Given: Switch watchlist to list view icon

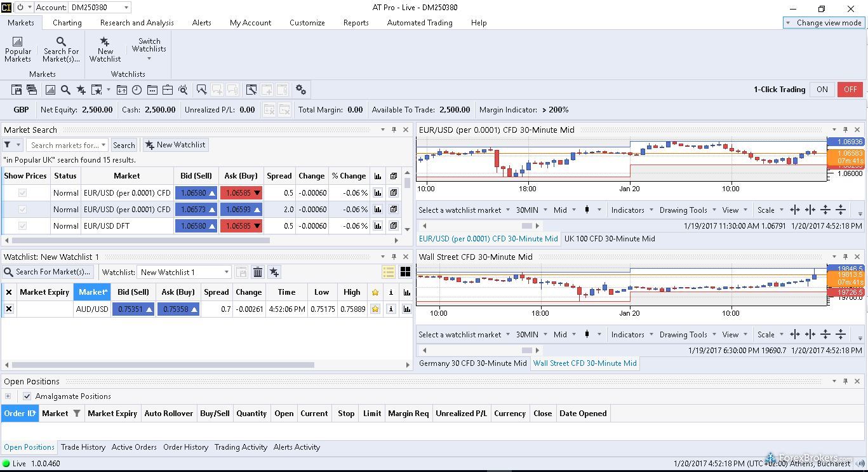Looking at the screenshot, I should [389, 272].
